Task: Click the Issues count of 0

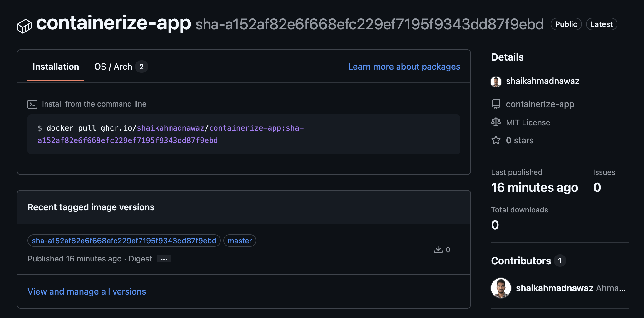Action: (597, 187)
